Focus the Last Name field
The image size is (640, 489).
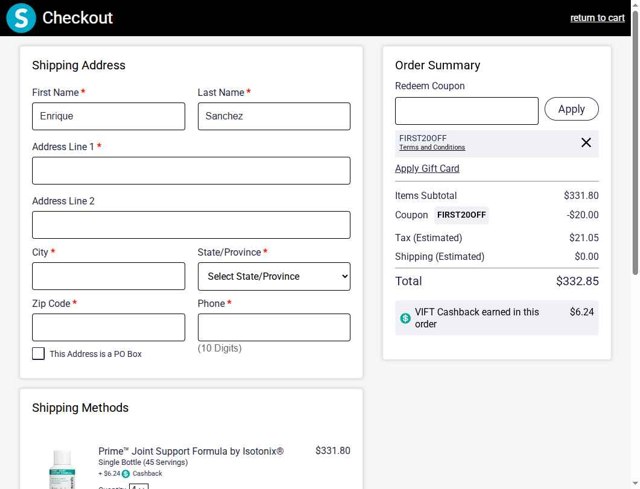274,116
